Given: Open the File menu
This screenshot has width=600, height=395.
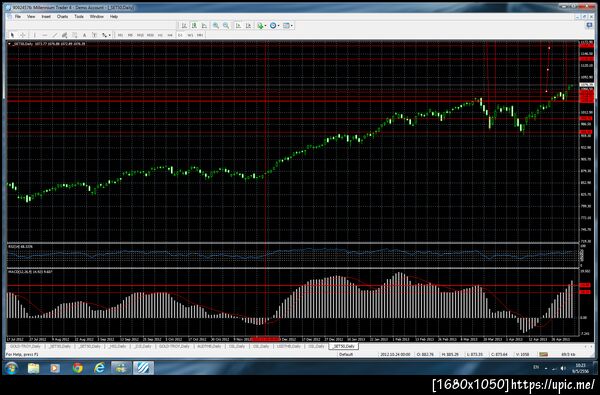Looking at the screenshot, I should pyautogui.click(x=18, y=17).
